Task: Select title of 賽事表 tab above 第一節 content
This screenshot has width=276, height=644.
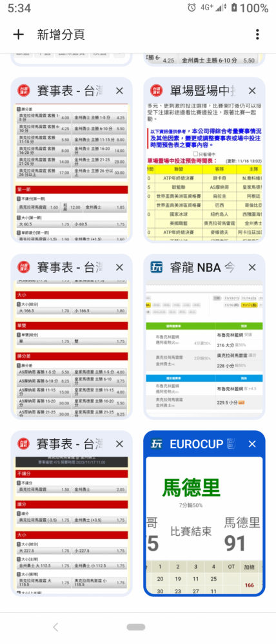Action: [x=70, y=91]
